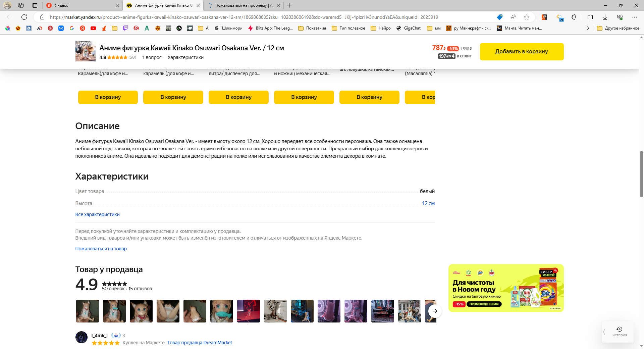This screenshot has width=644, height=349.
Task: Open the VK bookmark icon
Action: coord(61,28)
